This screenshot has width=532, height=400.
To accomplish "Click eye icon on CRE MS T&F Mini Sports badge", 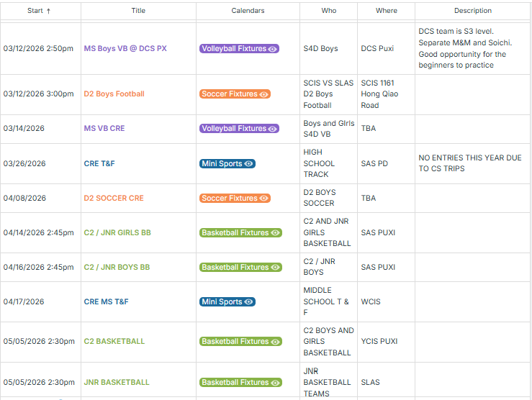I will (x=248, y=302).
